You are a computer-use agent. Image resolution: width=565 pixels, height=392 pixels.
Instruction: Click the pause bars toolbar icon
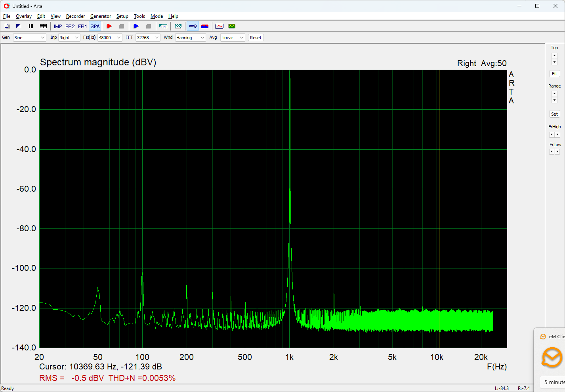click(31, 26)
